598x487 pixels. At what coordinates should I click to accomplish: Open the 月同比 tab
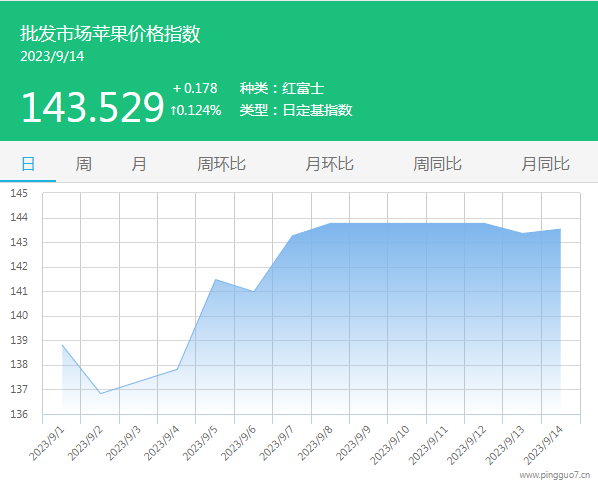click(x=545, y=164)
